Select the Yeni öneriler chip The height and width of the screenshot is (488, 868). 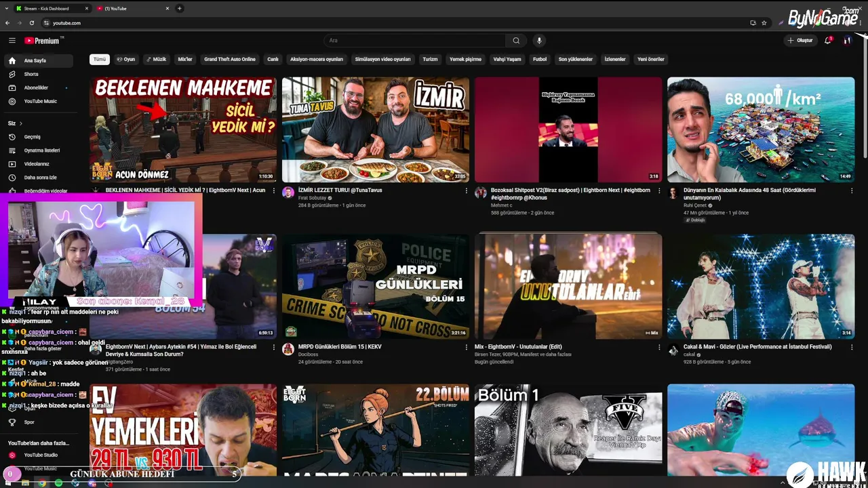click(651, 59)
